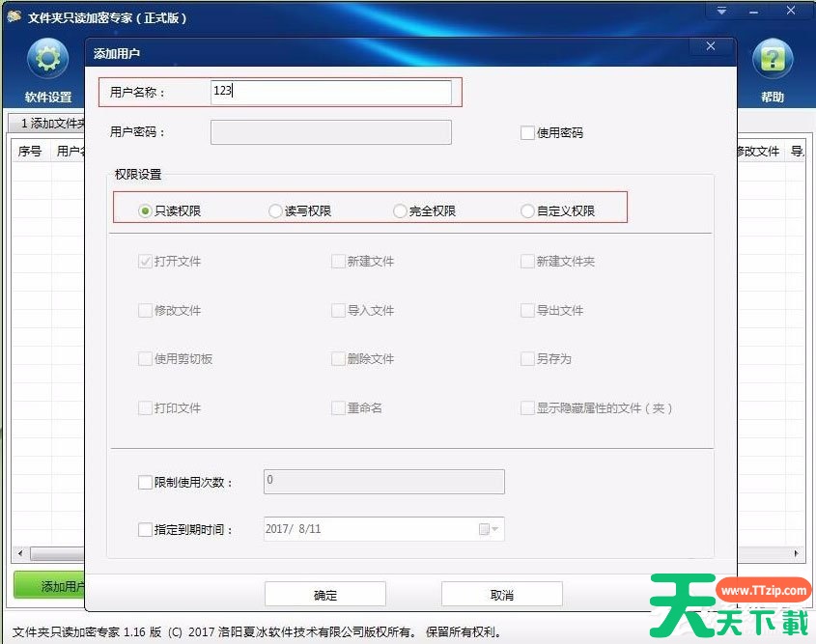The width and height of the screenshot is (816, 644).
Task: Toggle the 打印文件 checkbox
Action: 145,407
